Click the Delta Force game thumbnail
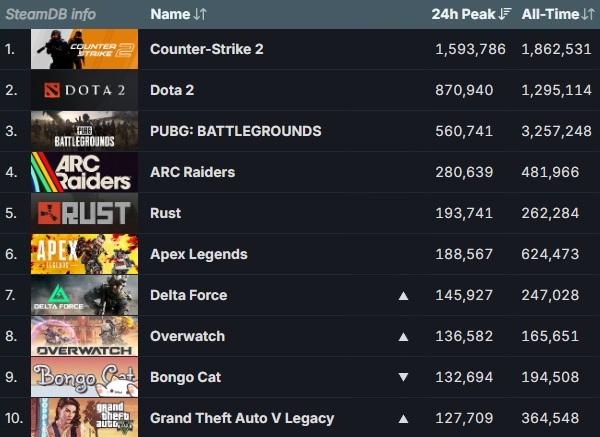The image size is (600, 437). click(x=84, y=295)
